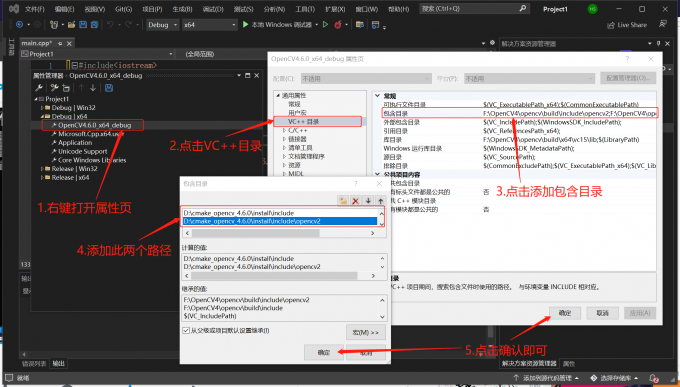Click the find in files folder icon
The width and height of the screenshot is (680, 387).
pos(360,25)
